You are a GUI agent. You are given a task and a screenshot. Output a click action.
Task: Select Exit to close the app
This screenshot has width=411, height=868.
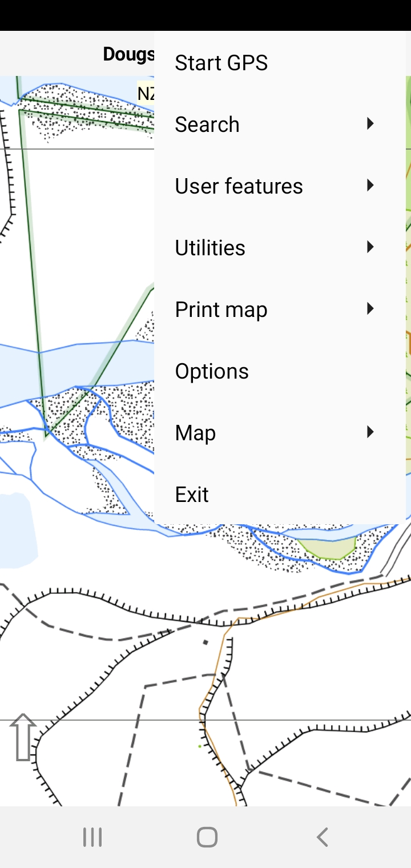pos(192,494)
